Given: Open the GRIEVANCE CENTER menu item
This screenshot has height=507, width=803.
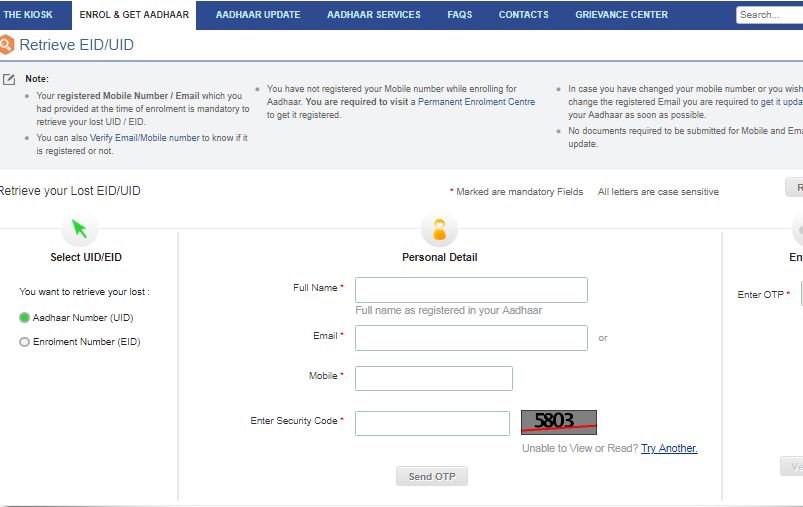Looking at the screenshot, I should [x=621, y=15].
